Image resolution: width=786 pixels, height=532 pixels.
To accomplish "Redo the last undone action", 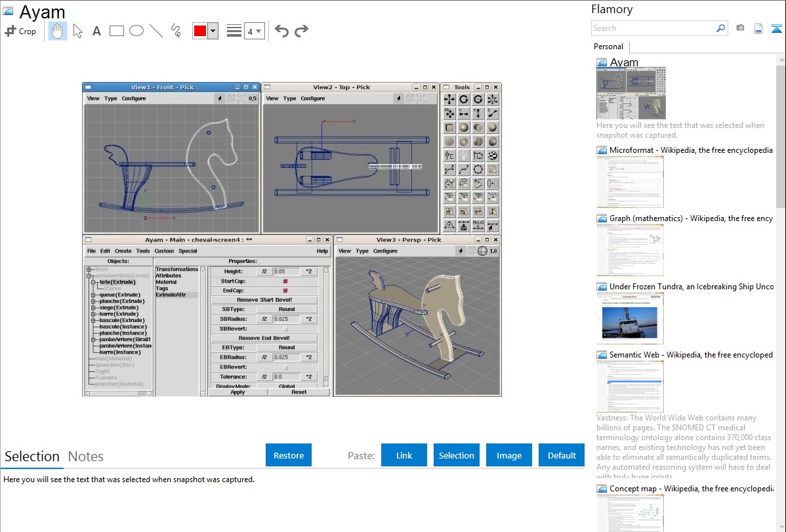I will click(301, 31).
